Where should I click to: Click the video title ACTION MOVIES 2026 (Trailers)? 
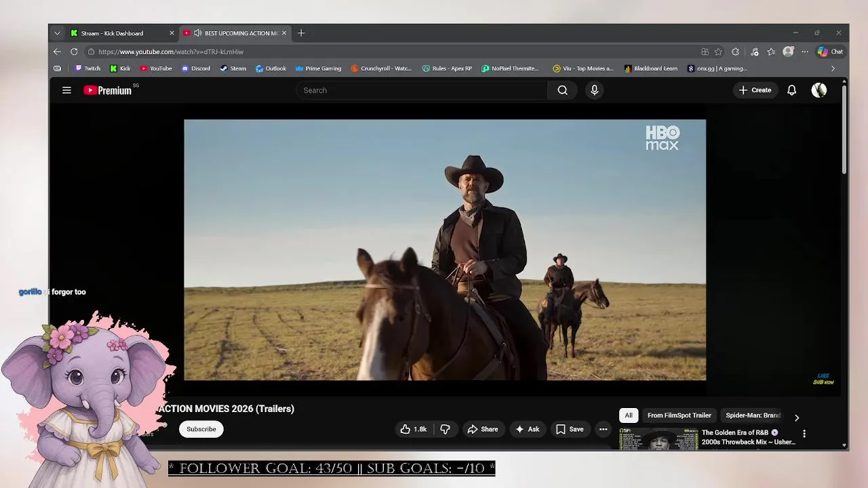click(x=226, y=409)
